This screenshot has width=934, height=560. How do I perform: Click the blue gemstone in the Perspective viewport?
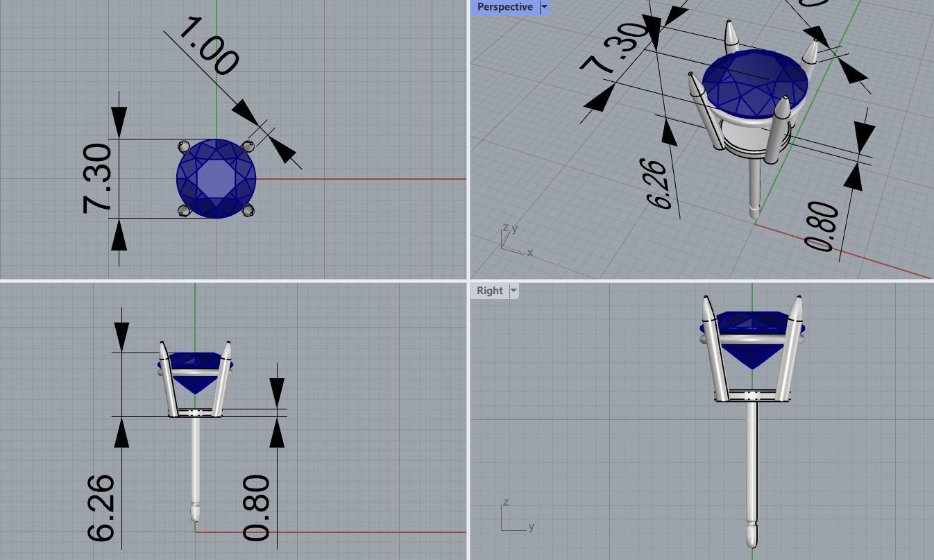point(754,82)
